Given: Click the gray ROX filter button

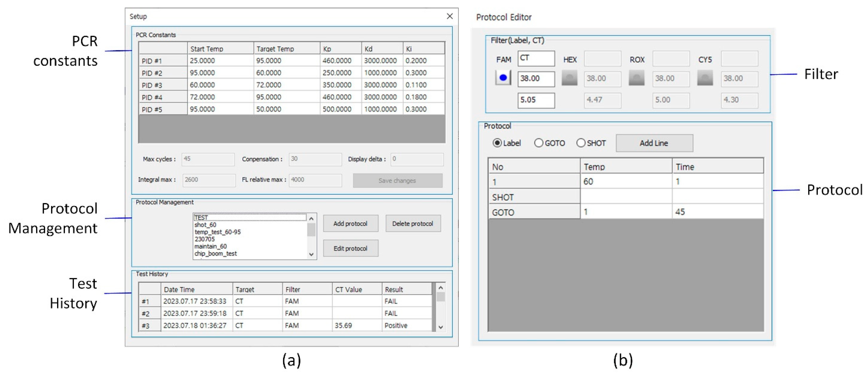Looking at the screenshot, I should tap(636, 78).
